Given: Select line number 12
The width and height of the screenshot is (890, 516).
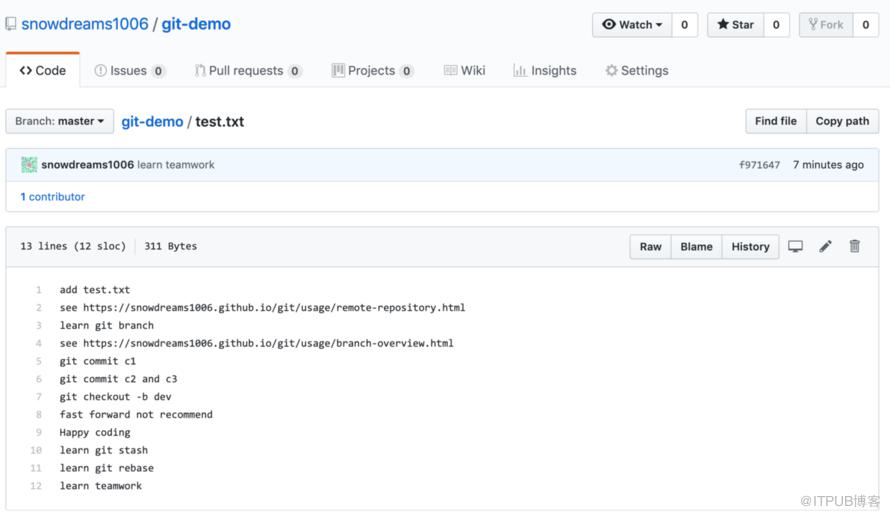Looking at the screenshot, I should (36, 486).
